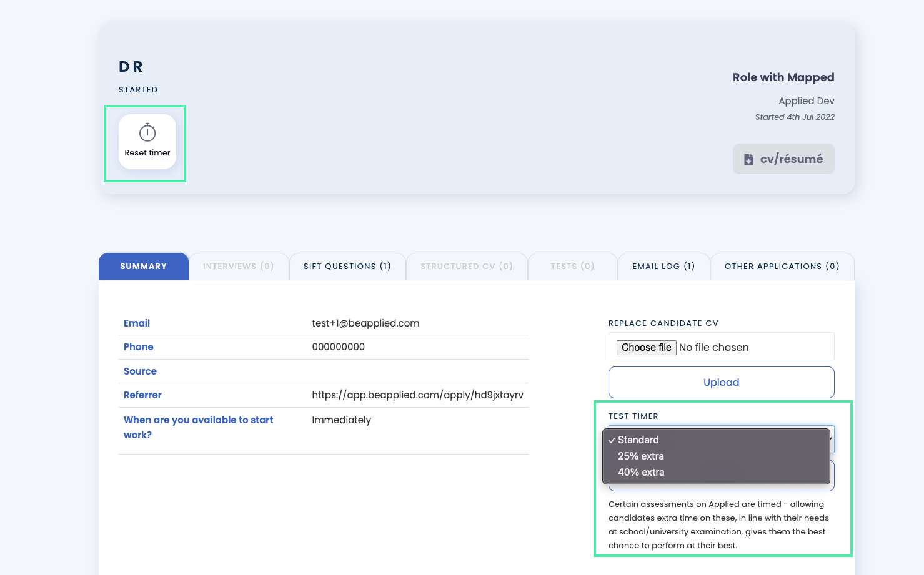Choose the 25% extra timer option
Image resolution: width=924 pixels, height=575 pixels.
(x=641, y=456)
